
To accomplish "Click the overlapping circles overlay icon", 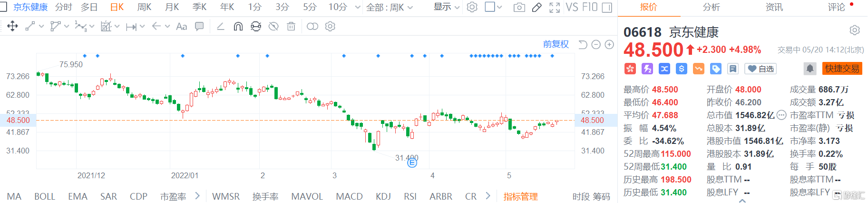I will pyautogui.click(x=312, y=26).
